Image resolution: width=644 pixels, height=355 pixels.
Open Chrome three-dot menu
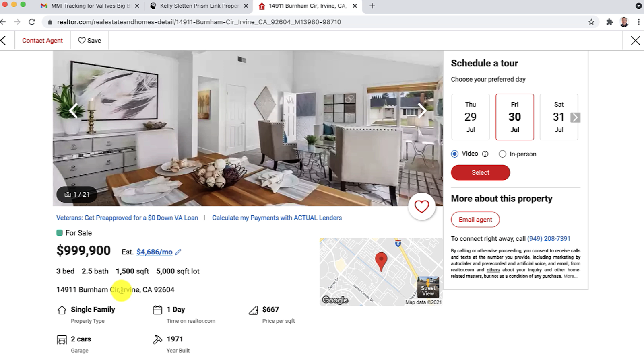click(638, 22)
